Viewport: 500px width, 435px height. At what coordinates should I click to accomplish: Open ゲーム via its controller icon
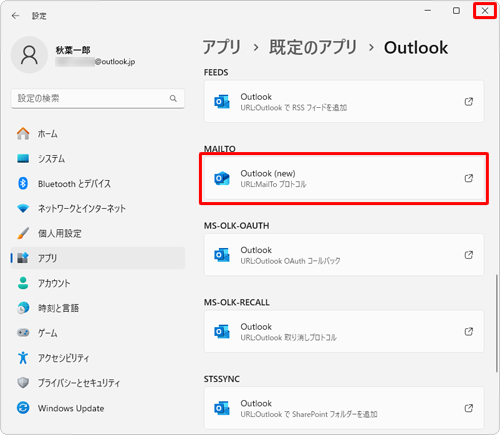[x=23, y=333]
